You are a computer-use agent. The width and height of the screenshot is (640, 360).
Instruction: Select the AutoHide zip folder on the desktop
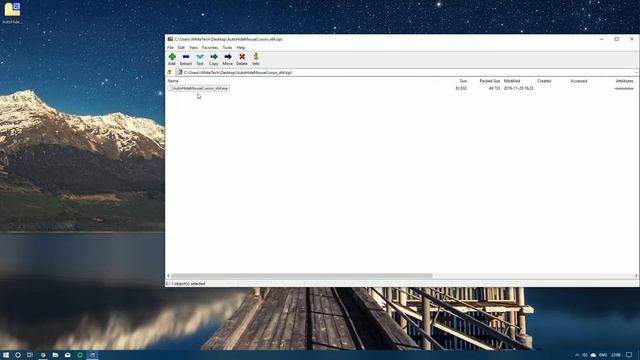pyautogui.click(x=12, y=13)
